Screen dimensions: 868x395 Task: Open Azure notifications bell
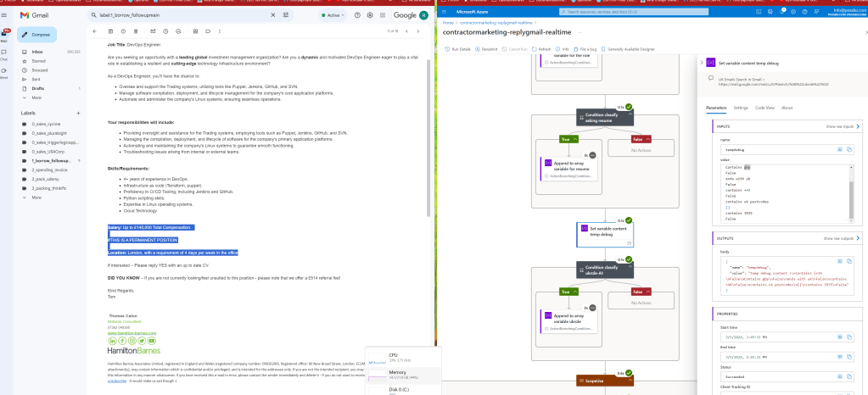[x=783, y=11]
